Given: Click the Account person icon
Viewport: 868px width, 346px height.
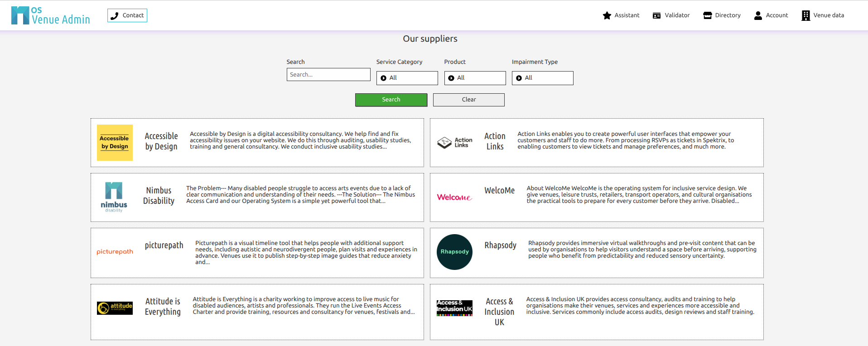Looking at the screenshot, I should click(x=758, y=15).
